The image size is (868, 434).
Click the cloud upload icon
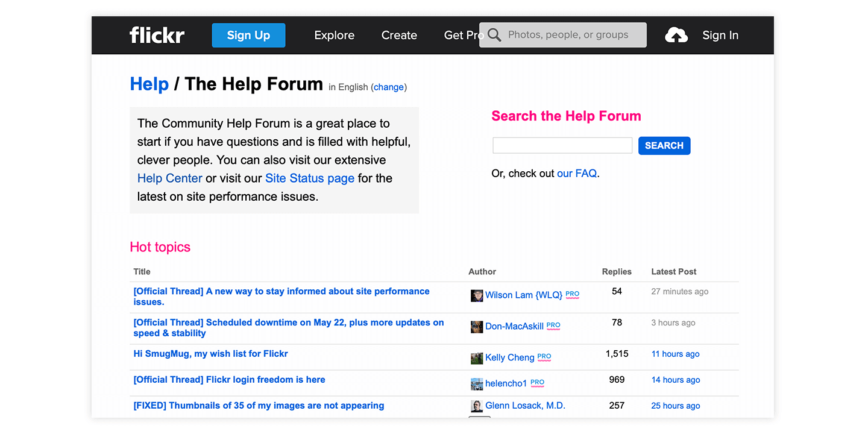(676, 36)
